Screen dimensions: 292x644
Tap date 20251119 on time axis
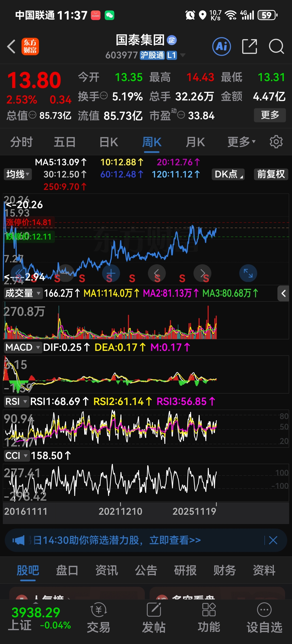pyautogui.click(x=194, y=511)
